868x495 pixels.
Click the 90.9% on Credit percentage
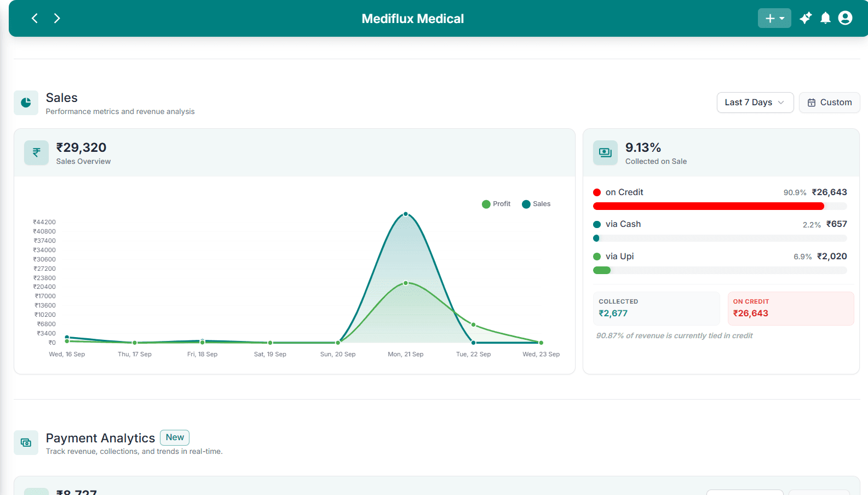[795, 192]
